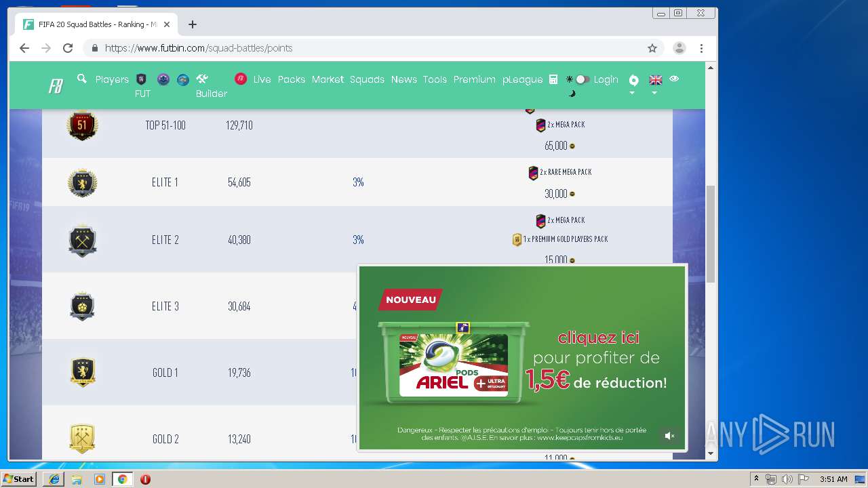Click the page vertical scrollbar thumb

click(x=711, y=234)
